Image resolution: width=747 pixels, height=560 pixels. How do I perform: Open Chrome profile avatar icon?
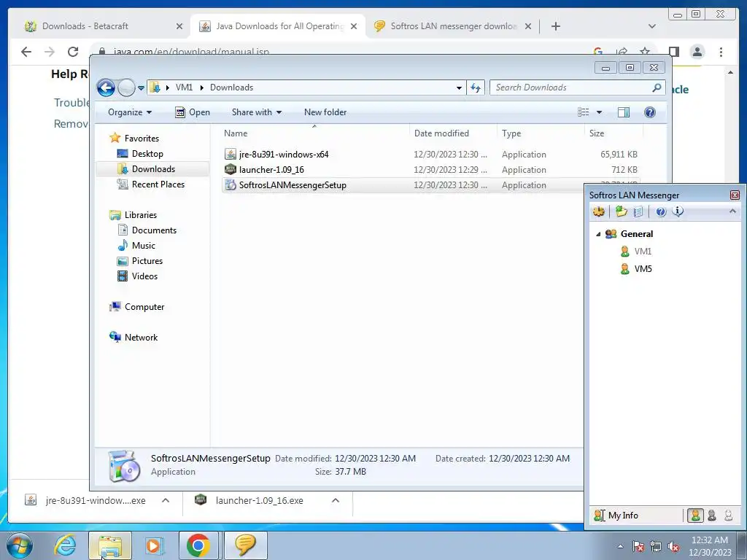pyautogui.click(x=697, y=52)
